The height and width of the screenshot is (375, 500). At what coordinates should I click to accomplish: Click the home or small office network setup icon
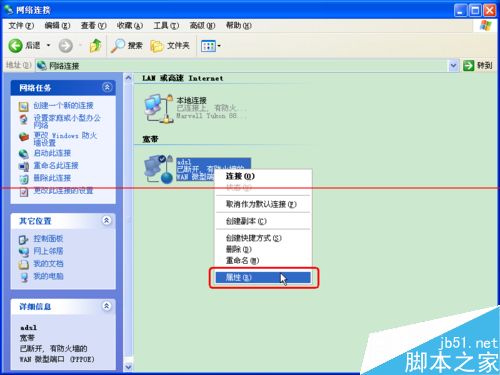[x=24, y=119]
